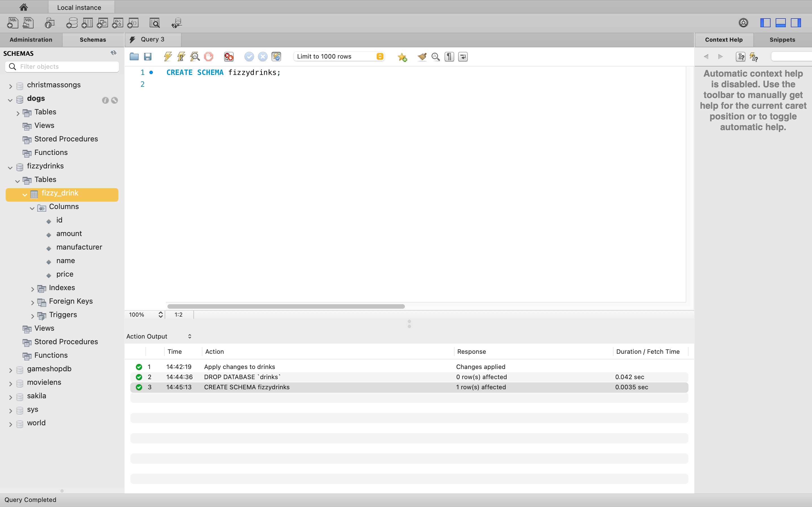The image size is (812, 507).
Task: Toggle the left sidebar panel visibility
Action: (x=765, y=23)
